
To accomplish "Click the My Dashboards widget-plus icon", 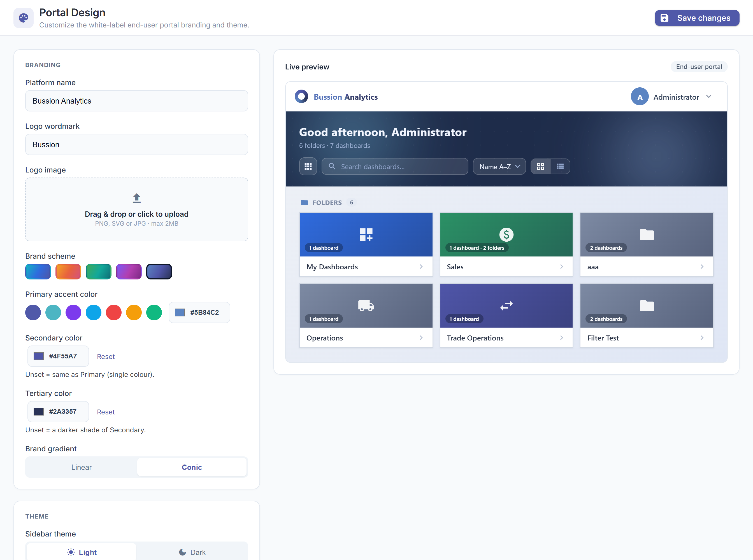I will point(366,235).
